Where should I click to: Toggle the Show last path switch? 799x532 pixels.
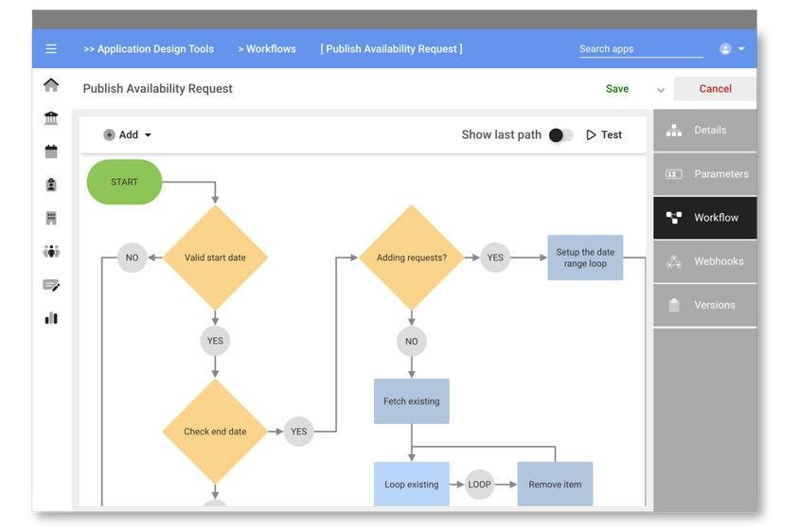coord(560,135)
